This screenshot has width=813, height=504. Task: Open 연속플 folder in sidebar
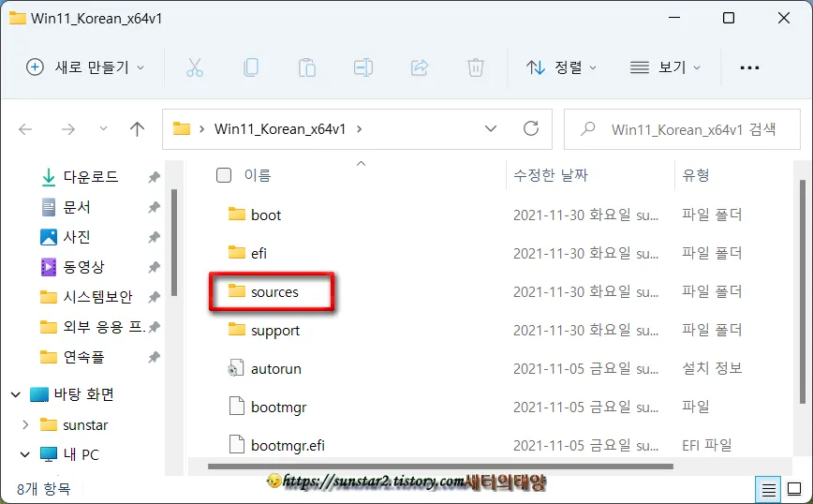tap(83, 357)
